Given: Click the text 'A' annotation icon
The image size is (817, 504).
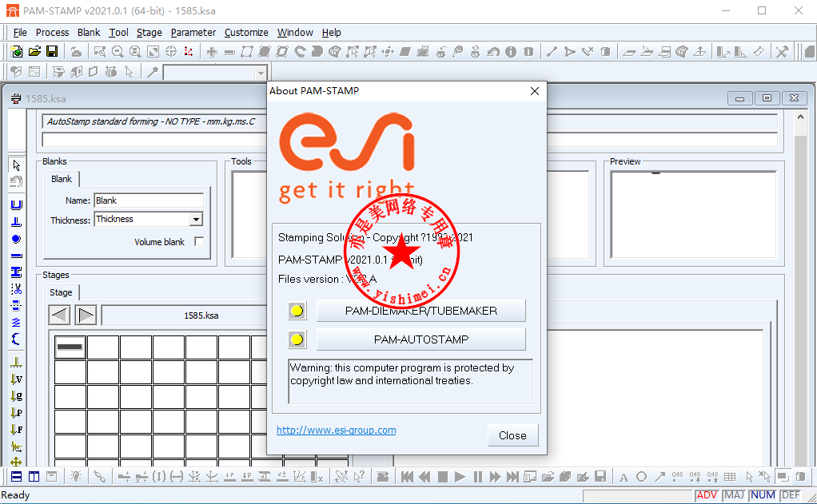Looking at the screenshot, I should (624, 476).
